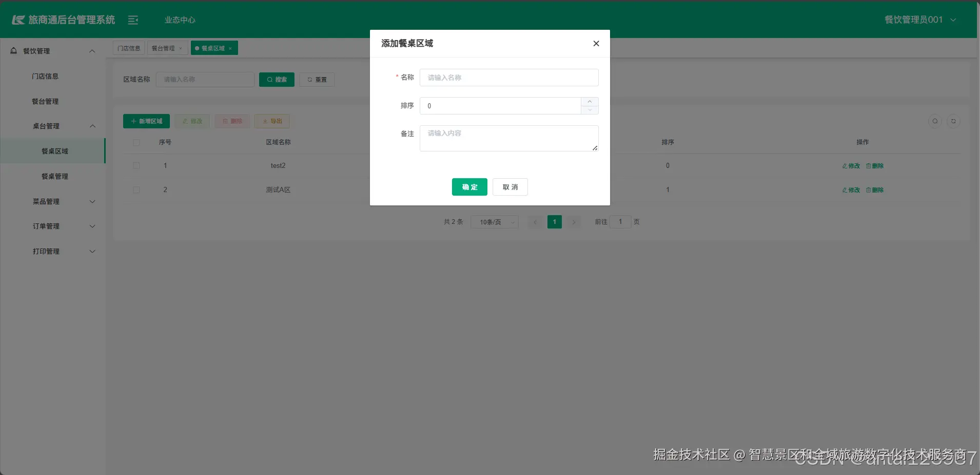Click the 共 2 条 total count text
The width and height of the screenshot is (980, 475).
click(x=454, y=222)
